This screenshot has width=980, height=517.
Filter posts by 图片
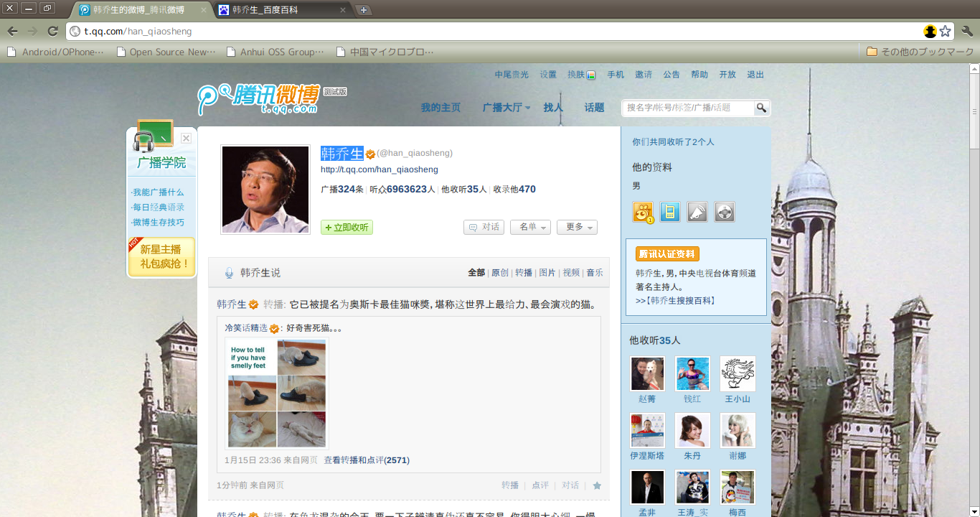point(547,273)
